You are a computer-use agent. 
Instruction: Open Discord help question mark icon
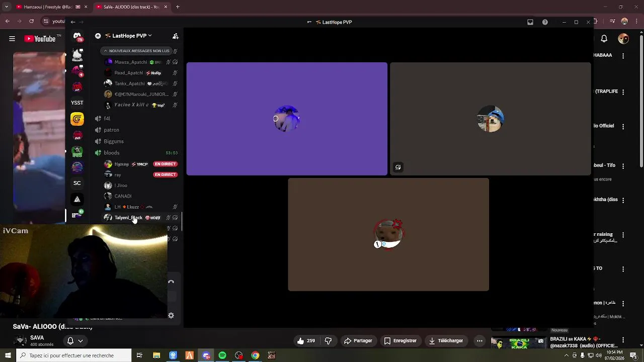545,22
